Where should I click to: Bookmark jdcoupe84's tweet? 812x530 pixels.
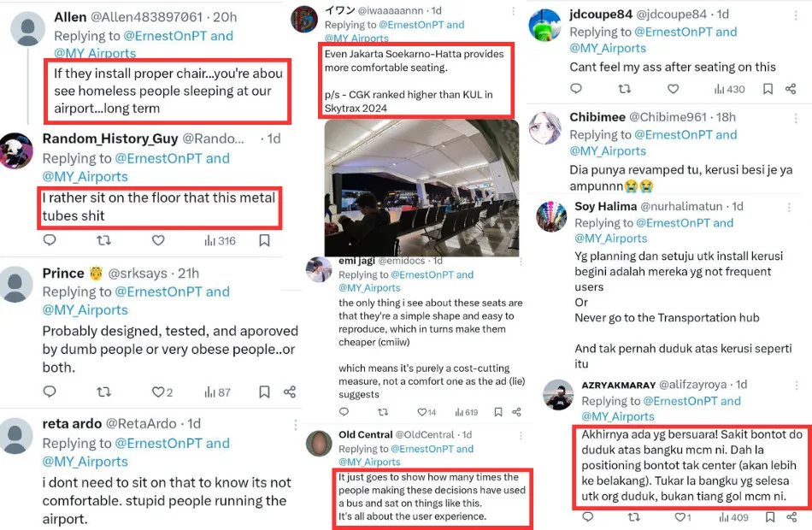point(768,89)
